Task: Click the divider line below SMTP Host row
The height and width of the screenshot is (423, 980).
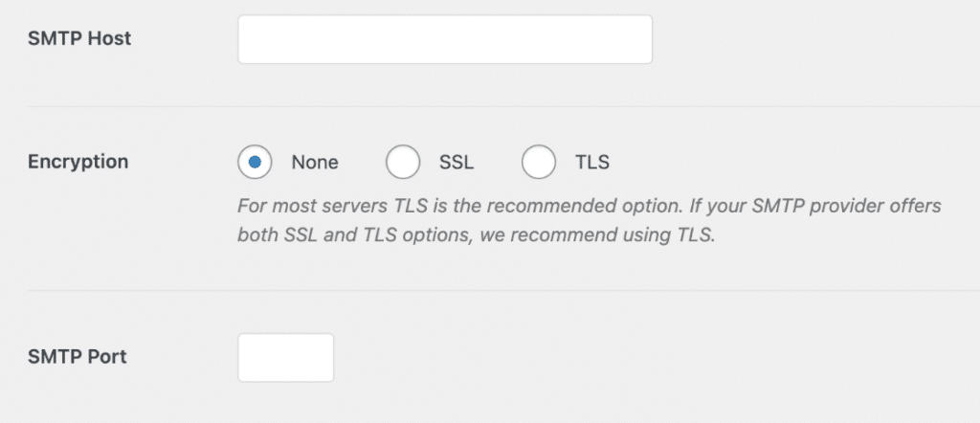Action: (x=503, y=106)
